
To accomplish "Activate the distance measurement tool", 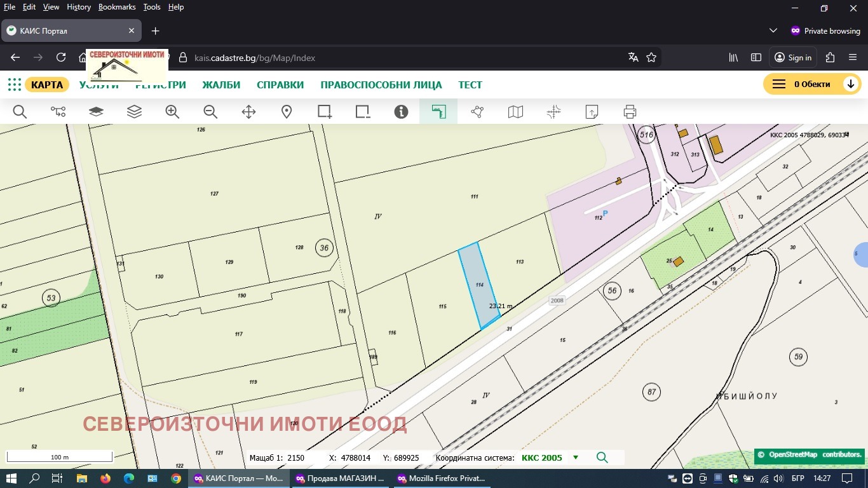I will tap(439, 111).
